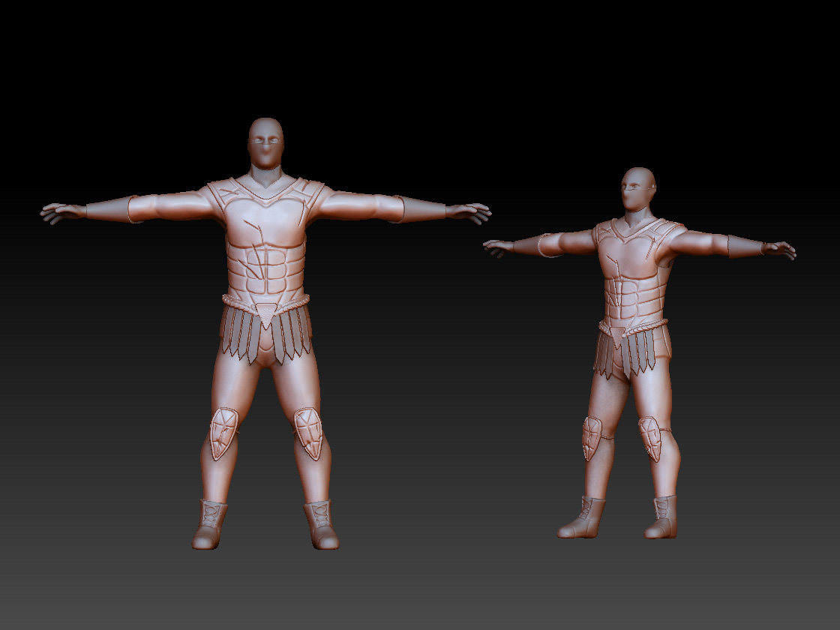Viewport: 840px width, 630px height.
Task: Click the head of the angled model
Action: click(x=638, y=190)
